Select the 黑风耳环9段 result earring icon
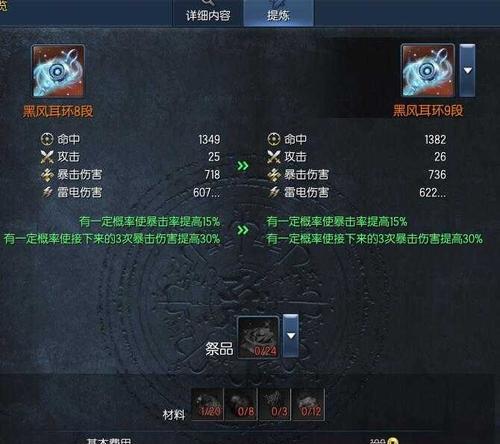This screenshot has height=444, width=500. coord(428,70)
